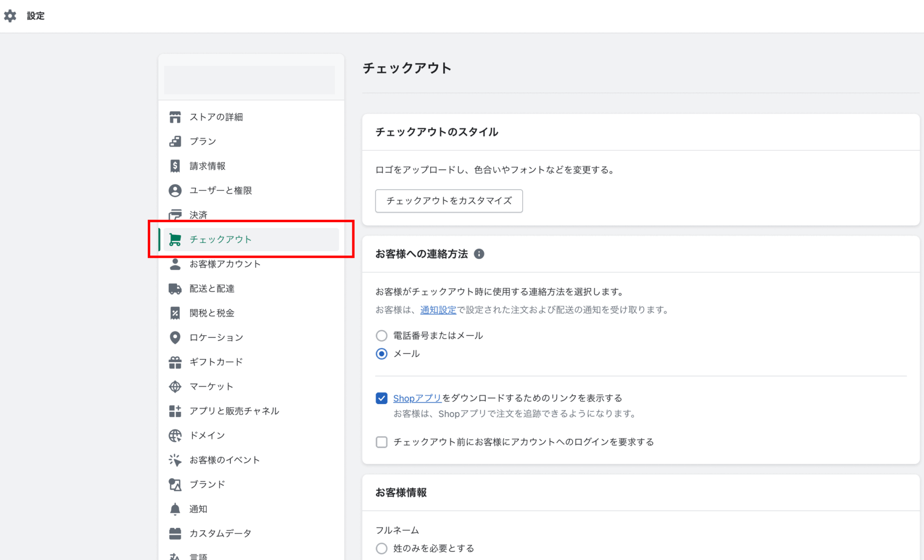Image resolution: width=924 pixels, height=560 pixels.
Task: Click the apps grid icon beside アプリと販売チャネル
Action: pyautogui.click(x=175, y=411)
